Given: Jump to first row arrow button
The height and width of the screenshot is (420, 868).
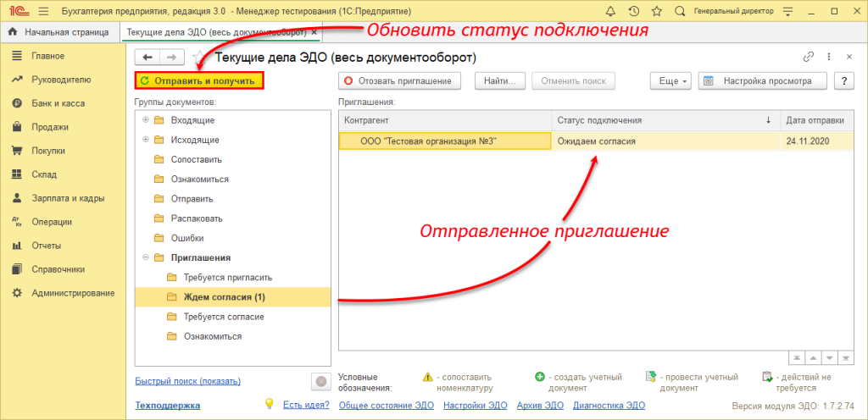Looking at the screenshot, I should pos(796,357).
